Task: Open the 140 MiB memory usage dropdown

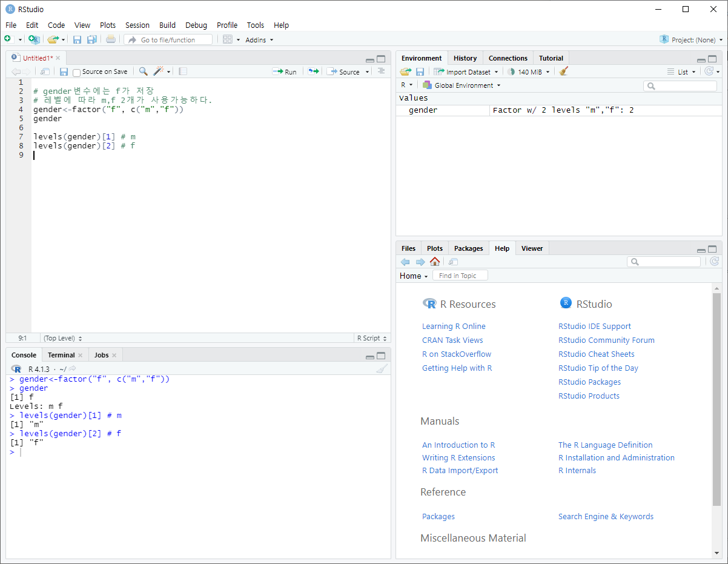Action: pos(528,71)
